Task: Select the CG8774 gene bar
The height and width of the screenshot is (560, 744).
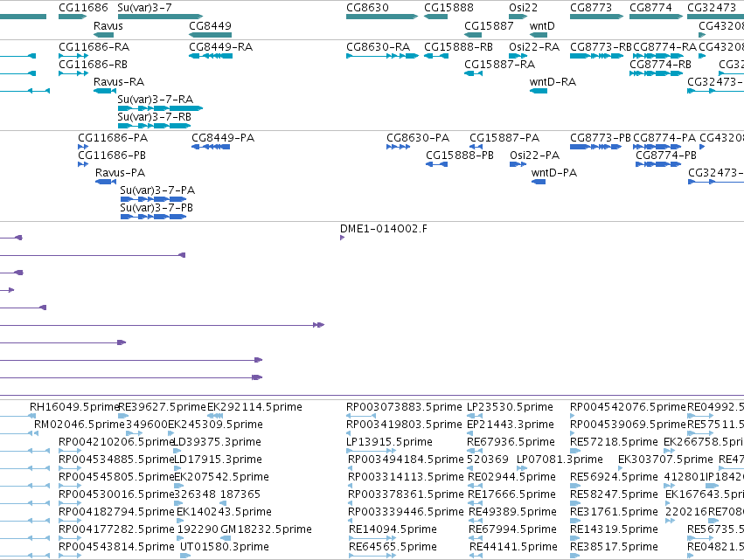Action: pos(657,17)
